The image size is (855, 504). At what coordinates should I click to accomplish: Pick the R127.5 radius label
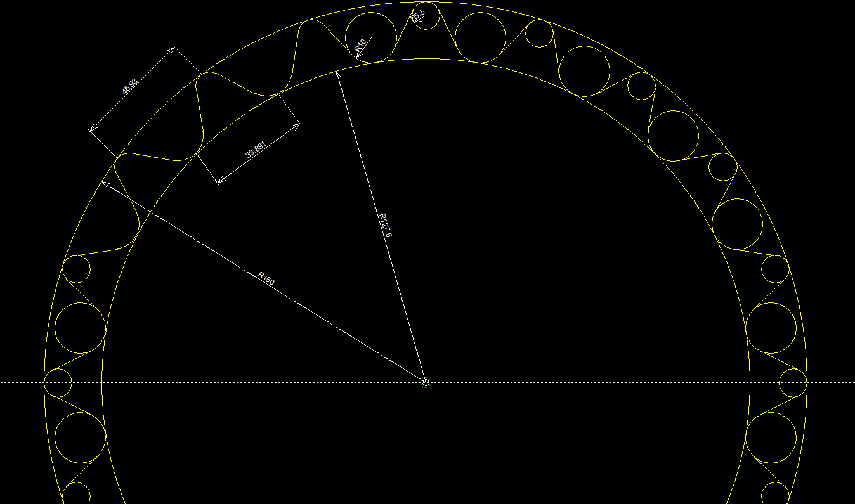[x=385, y=226]
